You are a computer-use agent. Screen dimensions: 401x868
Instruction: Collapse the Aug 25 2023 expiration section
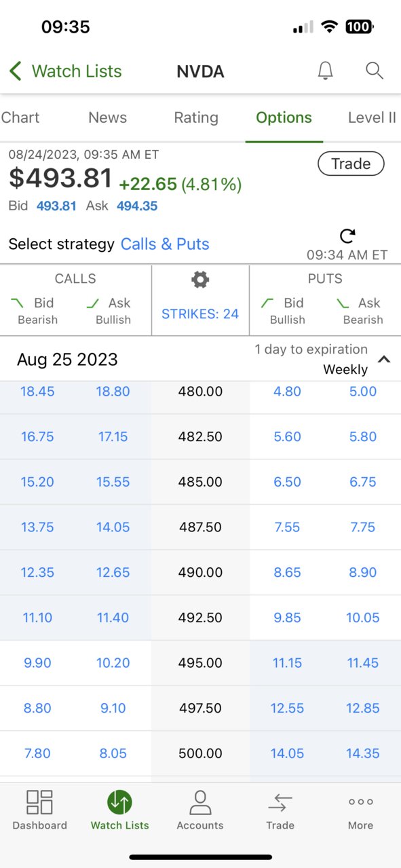384,359
